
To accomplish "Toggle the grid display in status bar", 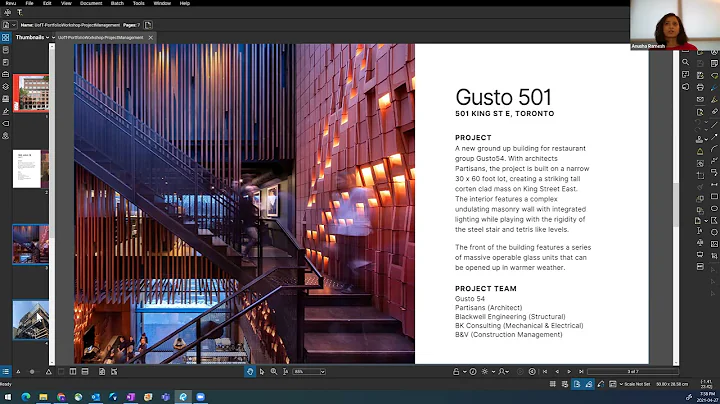I will 552,384.
